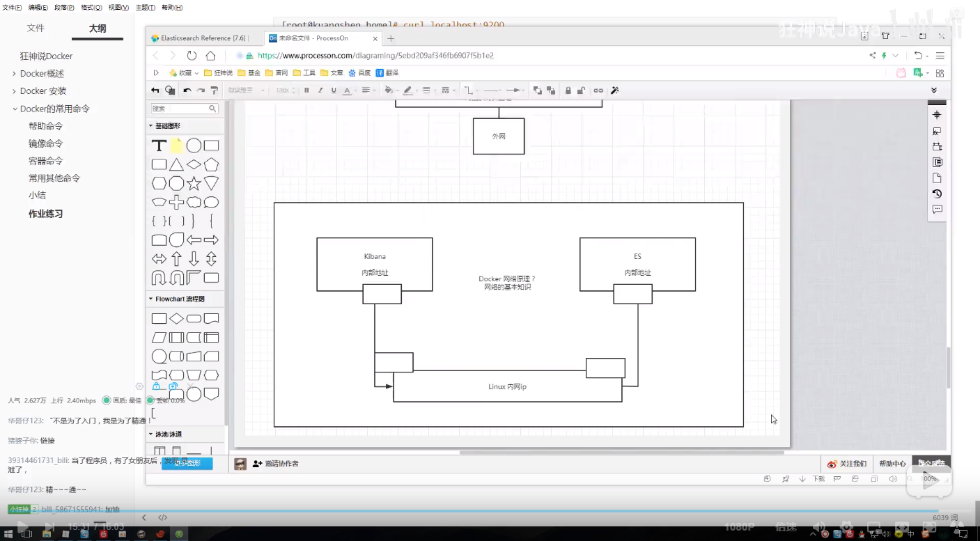The width and height of the screenshot is (980, 541).
Task: Open a new browser tab
Action: 391,38
